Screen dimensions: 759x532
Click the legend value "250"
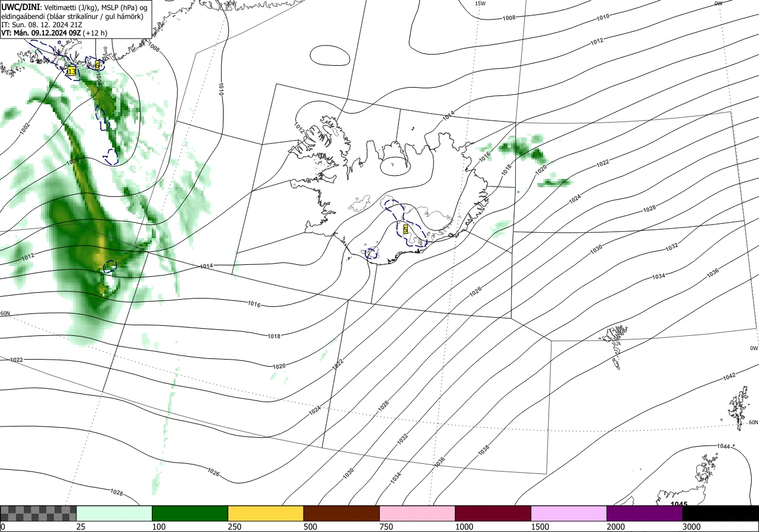point(234,527)
